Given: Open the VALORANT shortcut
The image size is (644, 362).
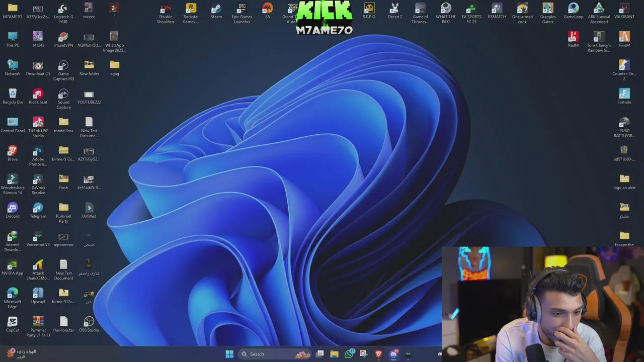Looking at the screenshot, I should click(624, 12).
